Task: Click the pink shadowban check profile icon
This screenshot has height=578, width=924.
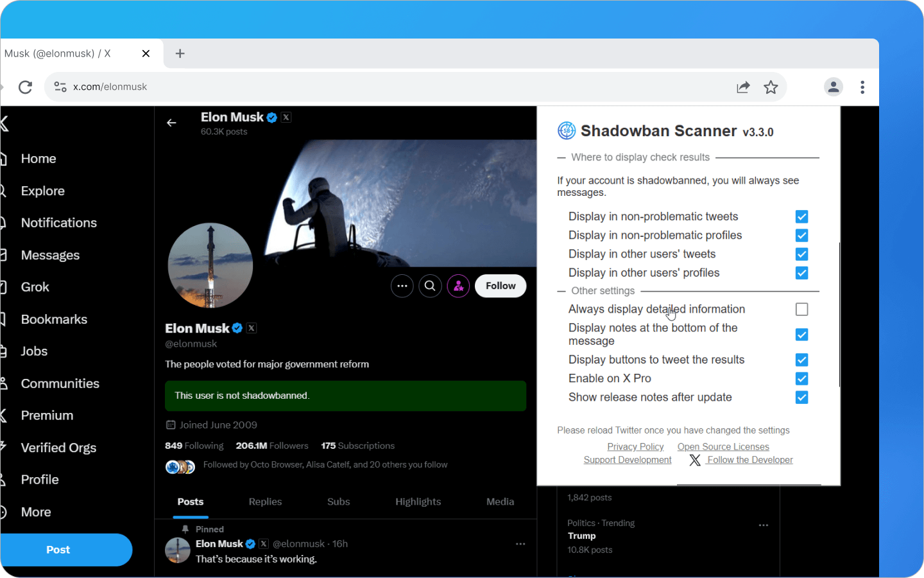Action: 458,286
